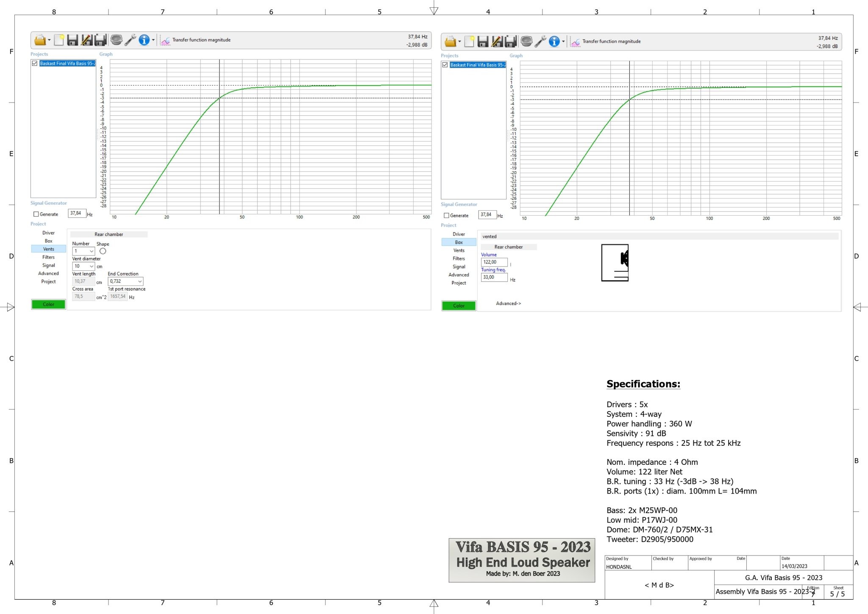Expand open-folder dropdown arrow in left toolbar
The image size is (868, 614).
point(49,41)
